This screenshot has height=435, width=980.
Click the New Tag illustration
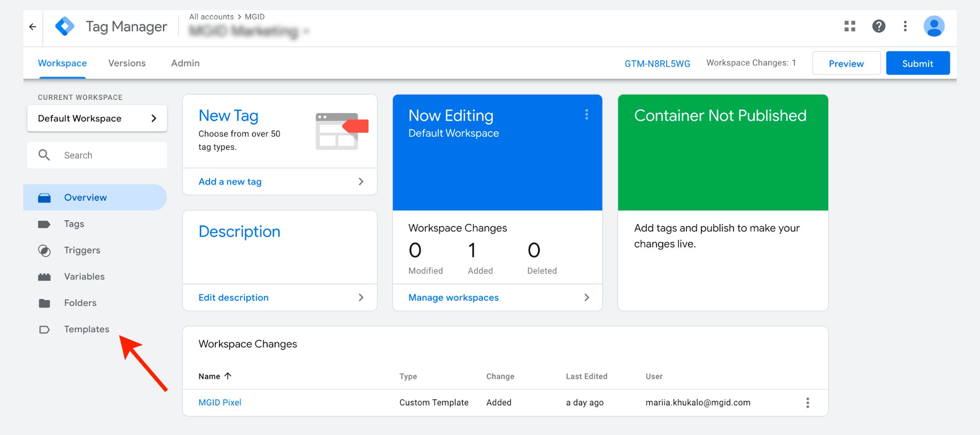coord(342,131)
